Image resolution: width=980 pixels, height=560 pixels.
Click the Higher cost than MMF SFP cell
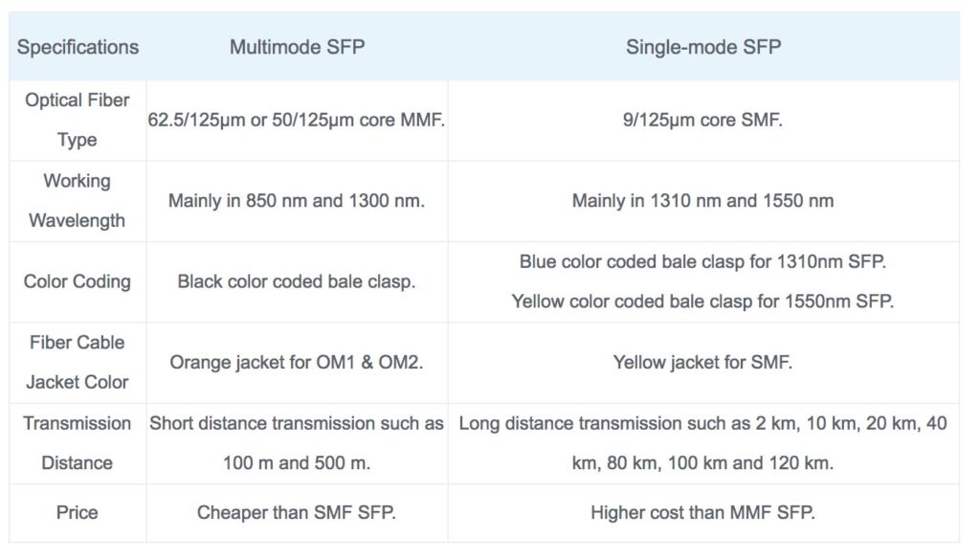703,512
